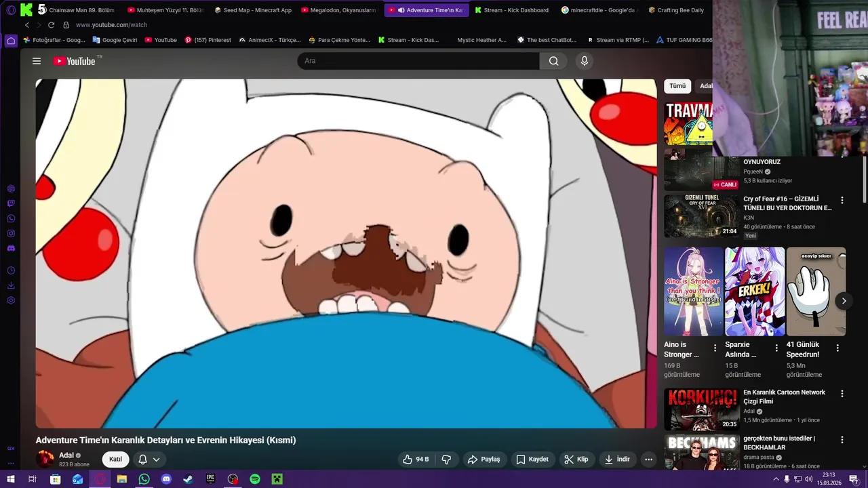
Task: Open Fotoğraflar Google bookmark
Action: click(x=54, y=40)
